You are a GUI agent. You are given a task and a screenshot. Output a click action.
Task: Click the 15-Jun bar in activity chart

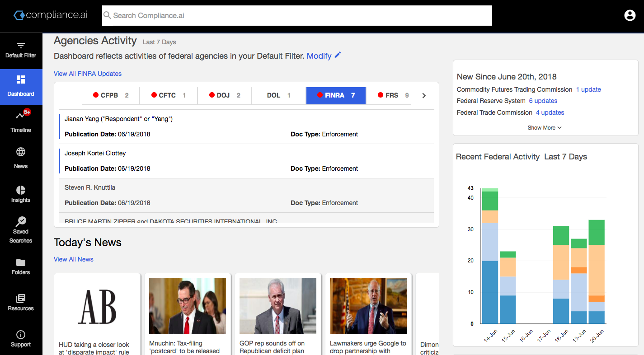point(508,288)
